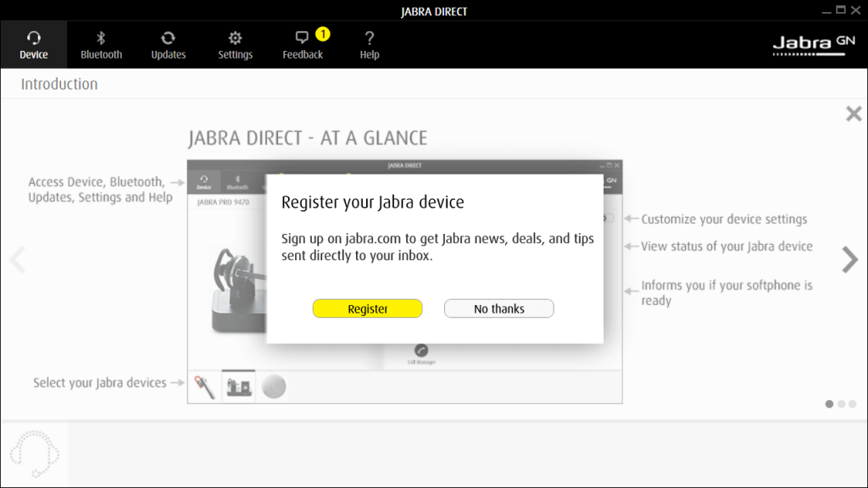Close the Introduction overlay with X
Screen dimensions: 868x488
(x=854, y=114)
